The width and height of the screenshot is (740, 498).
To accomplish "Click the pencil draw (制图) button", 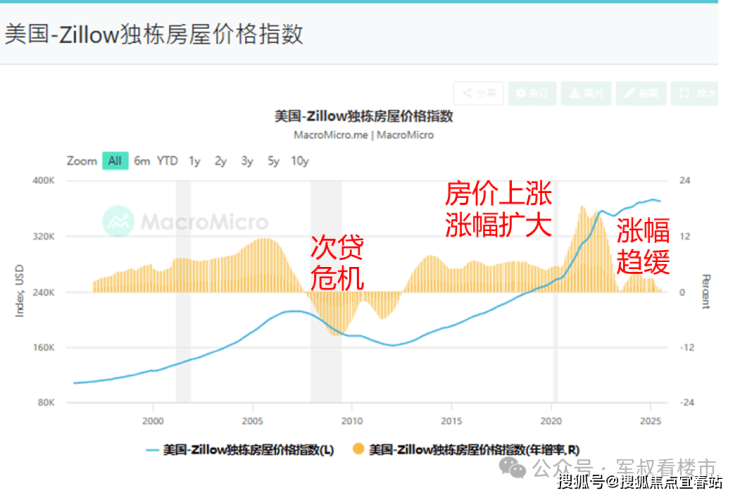I will point(641,93).
